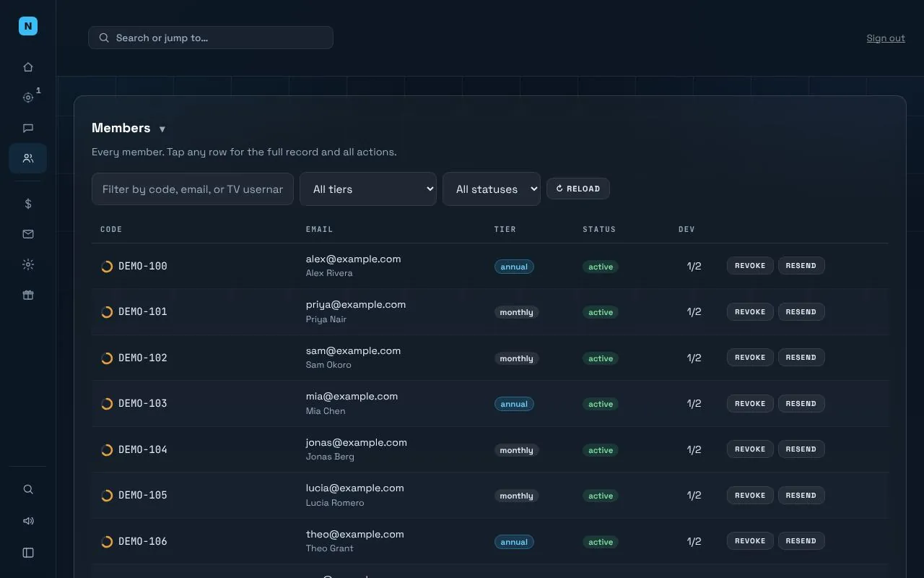Screen dimensions: 924x578
Task: Click the spinner icon beside DEMO-102
Action: [107, 358]
